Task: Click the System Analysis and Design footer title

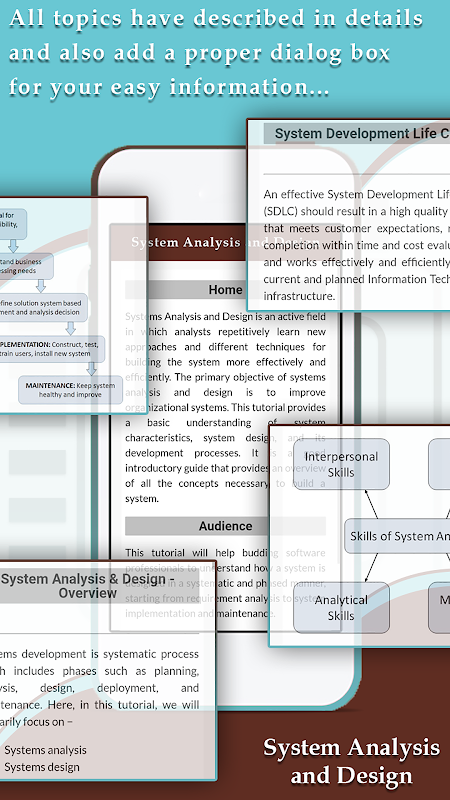Action: tap(351, 761)
